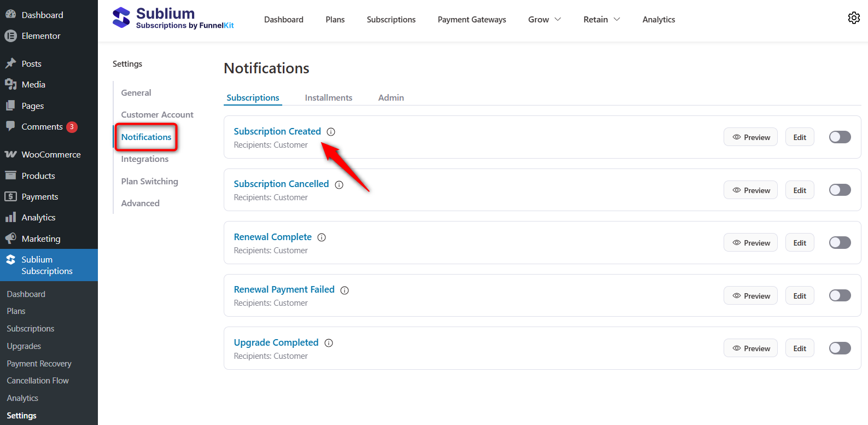The height and width of the screenshot is (425, 868).
Task: Edit the Renewal Complete notification
Action: click(x=800, y=243)
